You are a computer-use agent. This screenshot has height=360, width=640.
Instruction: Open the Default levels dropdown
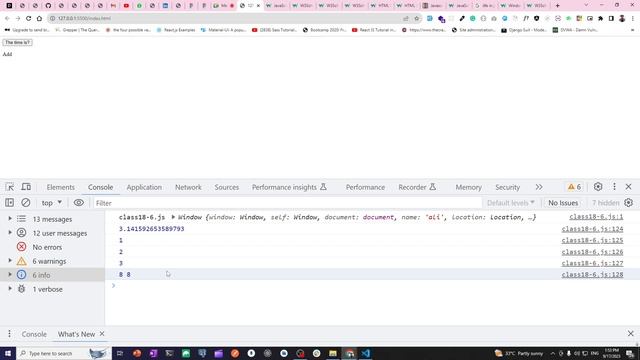pyautogui.click(x=511, y=203)
